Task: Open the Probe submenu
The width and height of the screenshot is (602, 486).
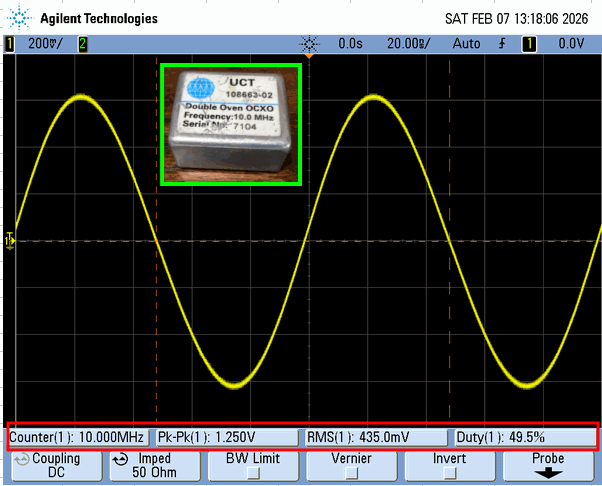Action: coord(550,467)
